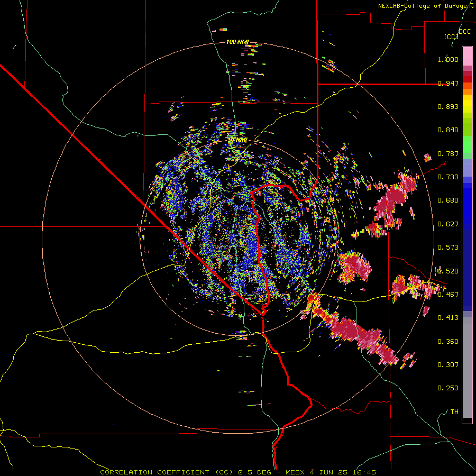Select the 0.840 legend value
The height and width of the screenshot is (476, 476).
[448, 130]
